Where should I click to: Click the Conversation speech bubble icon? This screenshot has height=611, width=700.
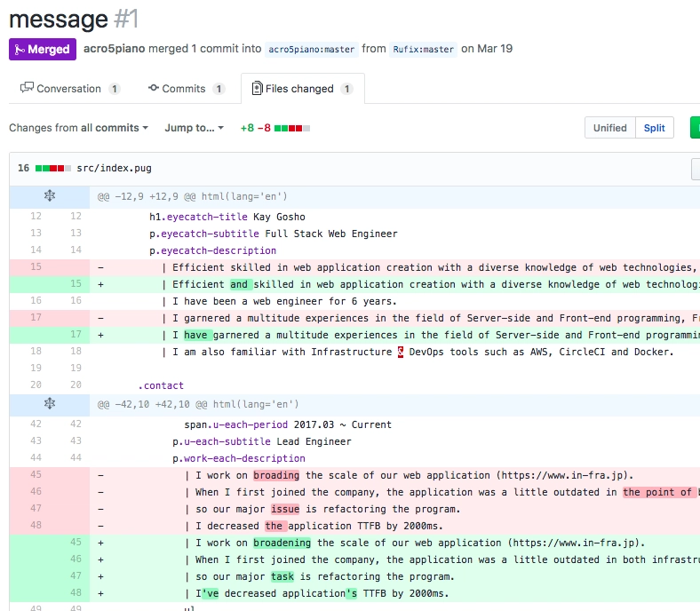(27, 88)
